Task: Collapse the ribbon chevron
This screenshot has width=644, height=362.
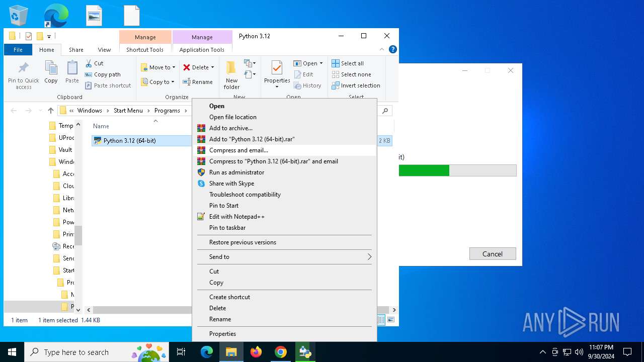Action: coord(382,49)
